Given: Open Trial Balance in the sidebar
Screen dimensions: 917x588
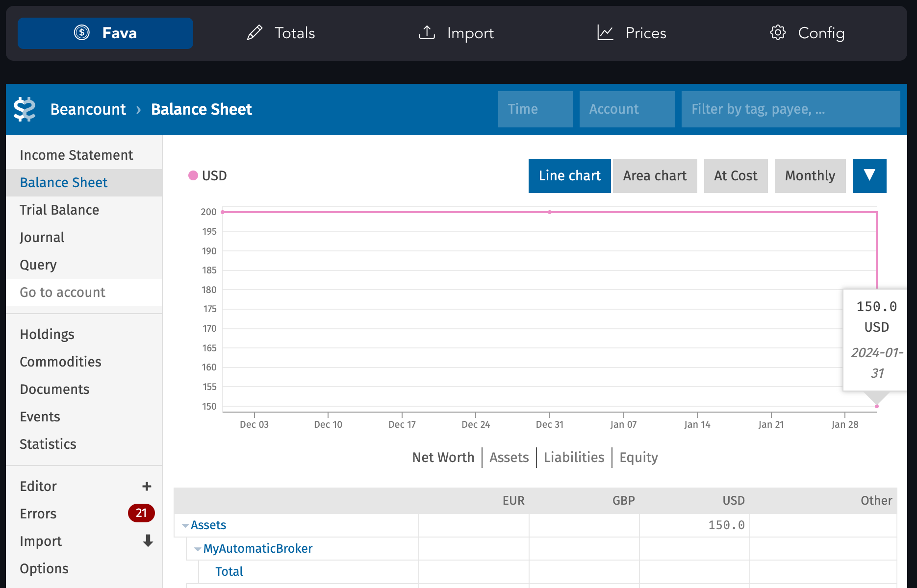Looking at the screenshot, I should click(x=59, y=210).
